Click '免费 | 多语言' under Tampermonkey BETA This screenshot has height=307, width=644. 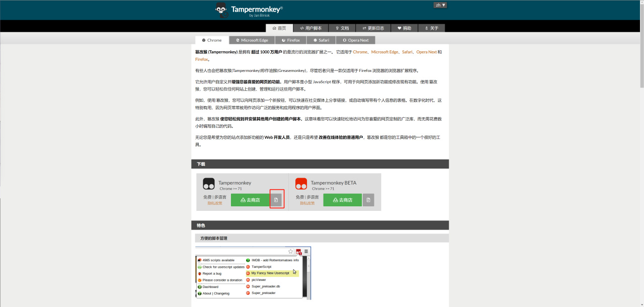click(307, 197)
